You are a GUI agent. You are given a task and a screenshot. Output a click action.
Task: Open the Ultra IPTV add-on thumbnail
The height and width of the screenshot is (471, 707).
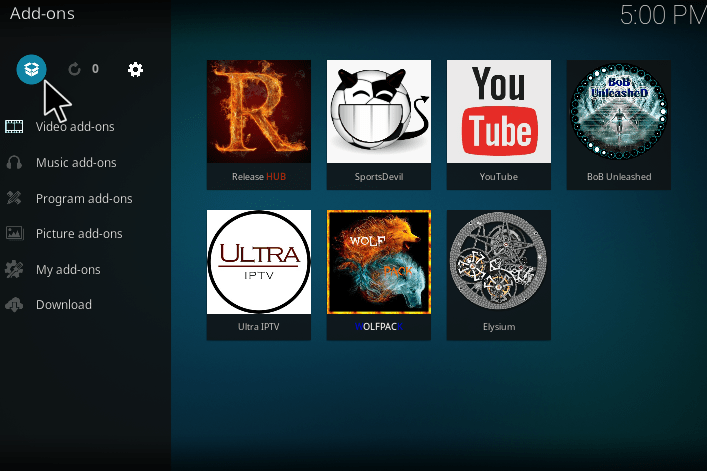[259, 262]
